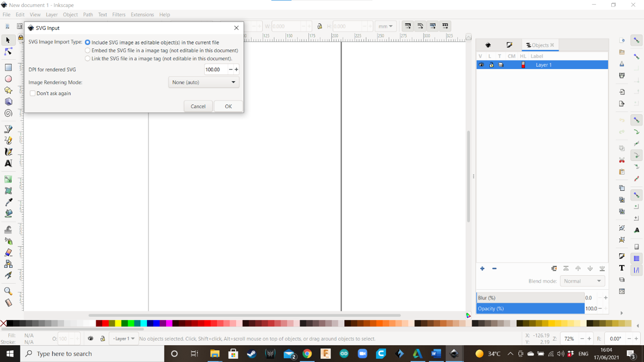Close the Objects tab

(552, 45)
